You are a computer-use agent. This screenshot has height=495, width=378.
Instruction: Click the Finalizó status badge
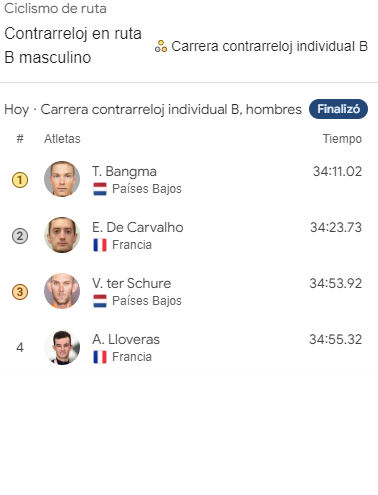click(338, 109)
